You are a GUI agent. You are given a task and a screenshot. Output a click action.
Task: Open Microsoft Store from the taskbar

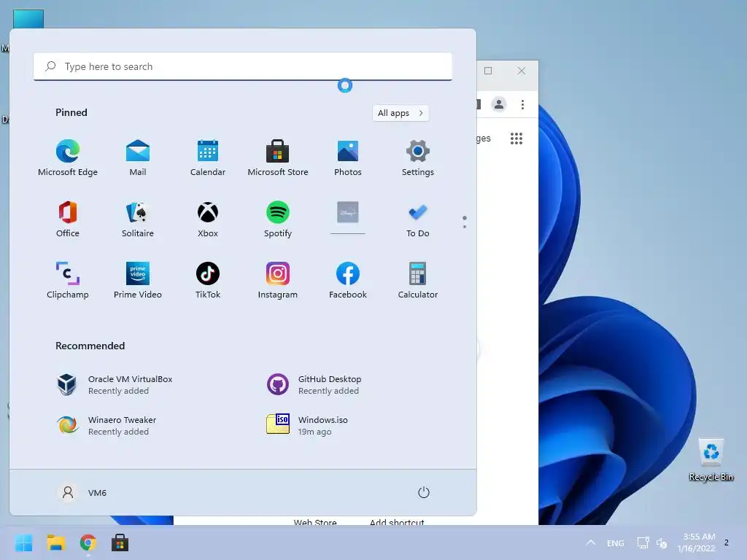pos(120,542)
